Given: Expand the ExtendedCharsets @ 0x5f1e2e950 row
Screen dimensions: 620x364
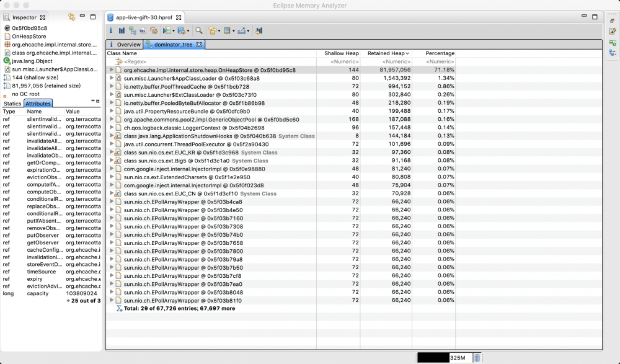Looking at the screenshot, I should click(x=112, y=177).
